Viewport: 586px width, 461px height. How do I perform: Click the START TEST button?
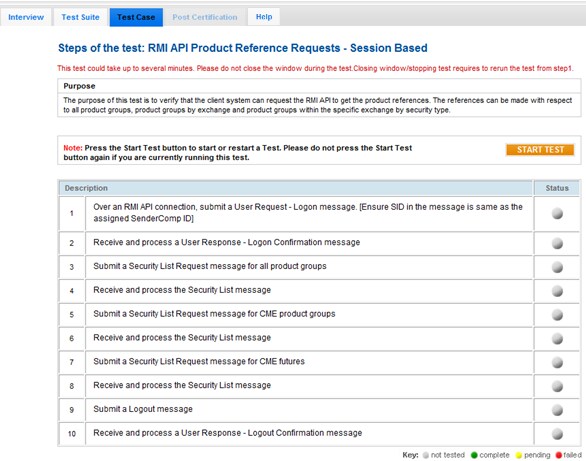pyautogui.click(x=540, y=149)
